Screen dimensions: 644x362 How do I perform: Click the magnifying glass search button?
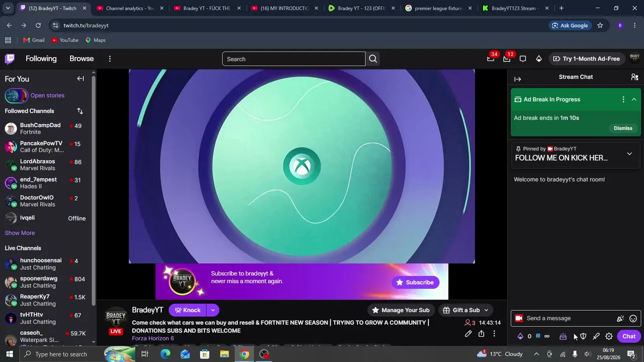point(373,59)
